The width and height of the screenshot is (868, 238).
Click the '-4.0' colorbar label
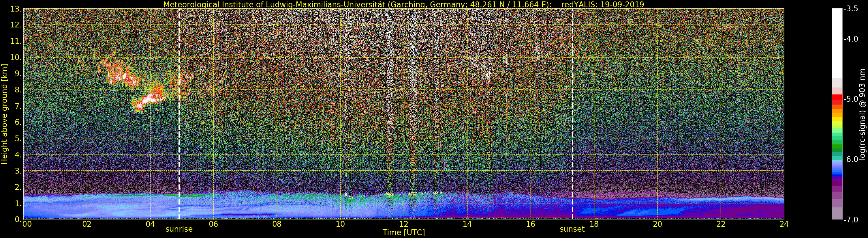pyautogui.click(x=851, y=39)
